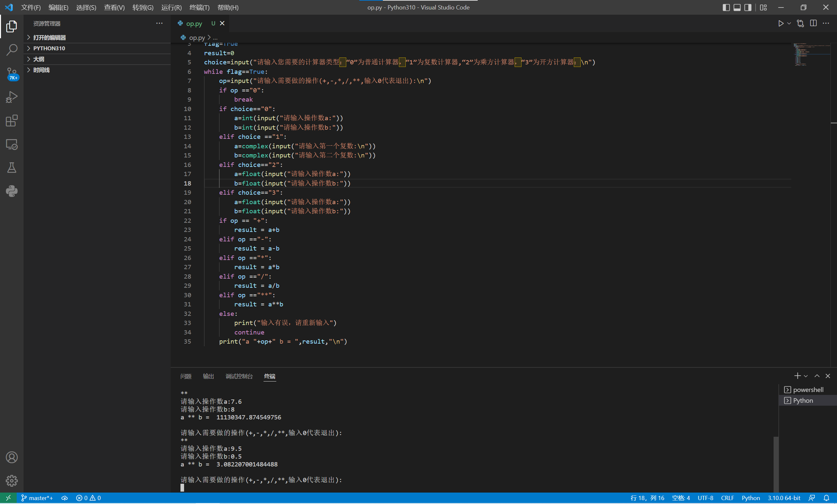Screen dimensions: 837x504
Task: Expand the PYTHON310 folder section
Action: pos(49,48)
